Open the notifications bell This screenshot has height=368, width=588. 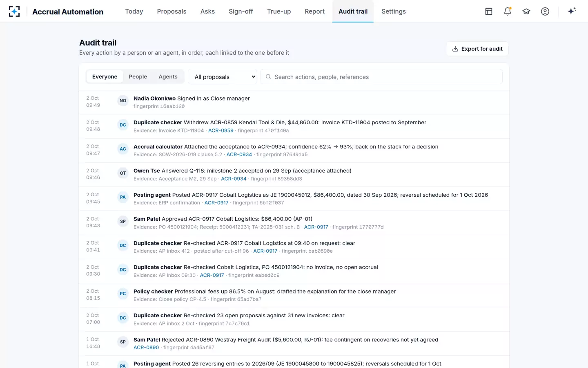point(508,11)
